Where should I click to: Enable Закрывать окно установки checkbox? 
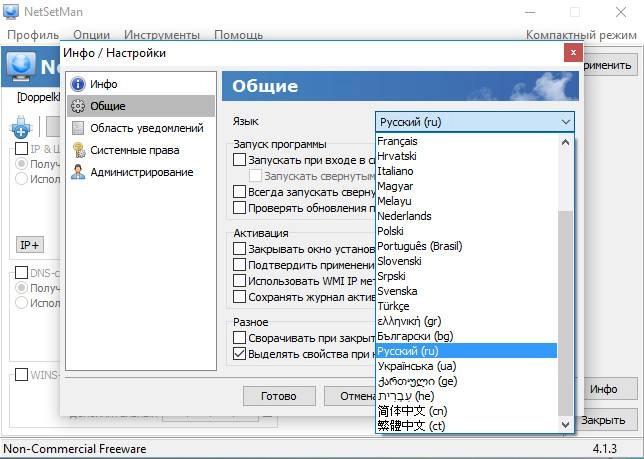[239, 249]
